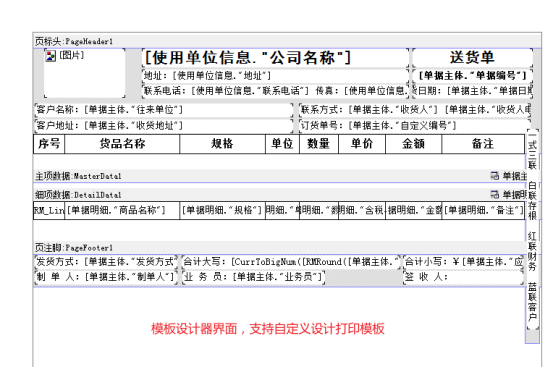Select the 商品名称 detail data cell

(x=122, y=210)
